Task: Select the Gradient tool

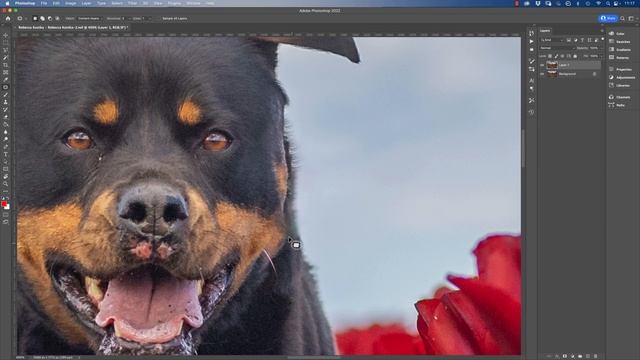Action: click(5, 124)
